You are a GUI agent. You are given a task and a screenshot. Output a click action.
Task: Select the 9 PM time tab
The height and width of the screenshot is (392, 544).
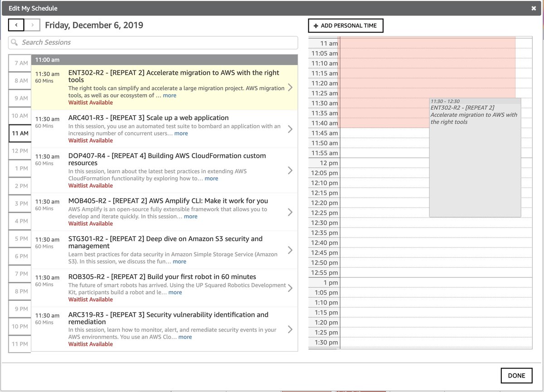coord(20,309)
